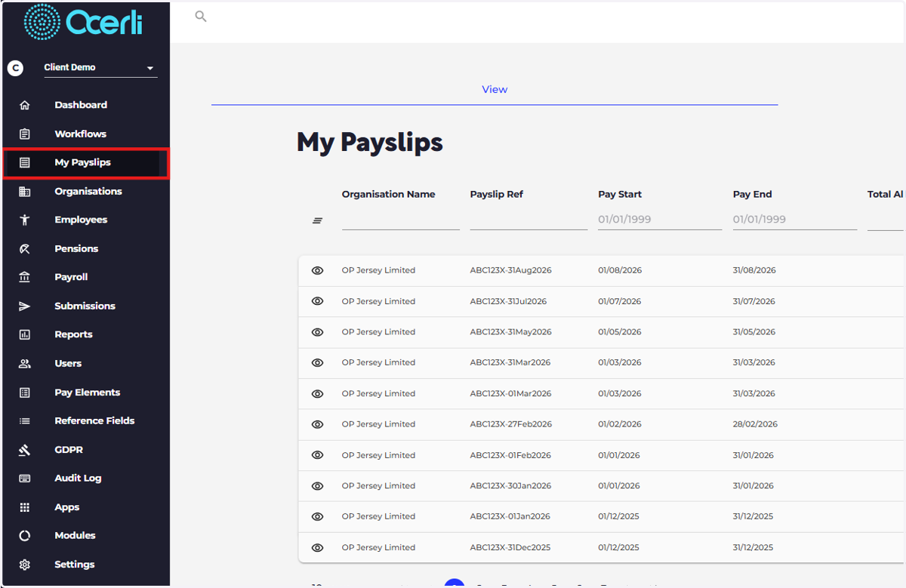Click the table filter lines icon
The image size is (906, 588).
pos(318,220)
